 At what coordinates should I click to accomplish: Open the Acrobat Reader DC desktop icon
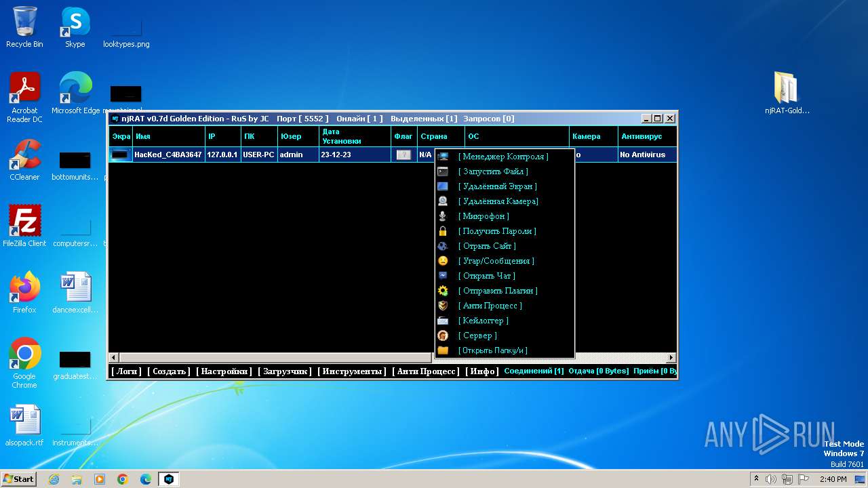(x=24, y=98)
